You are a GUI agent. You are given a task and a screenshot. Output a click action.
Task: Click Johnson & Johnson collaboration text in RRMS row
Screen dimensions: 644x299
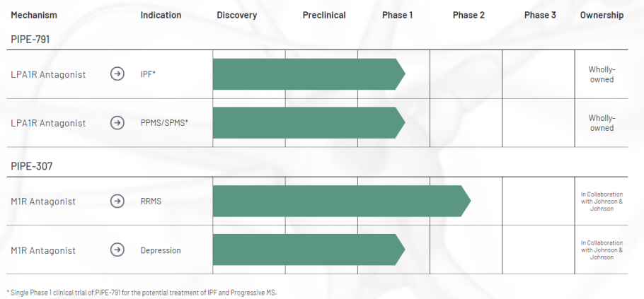602,201
